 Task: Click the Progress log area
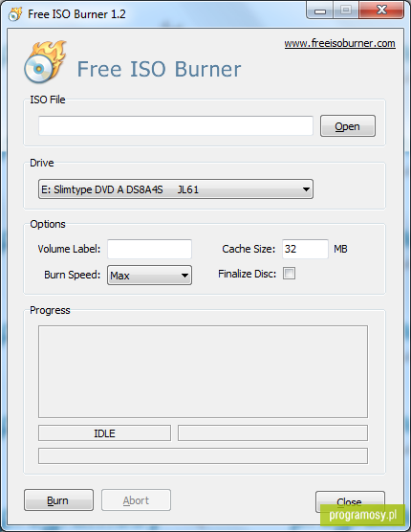[x=203, y=371]
